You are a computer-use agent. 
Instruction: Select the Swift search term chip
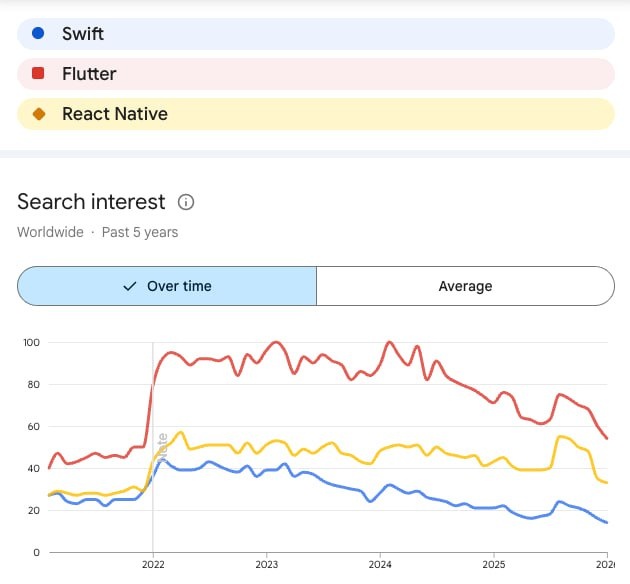(315, 33)
